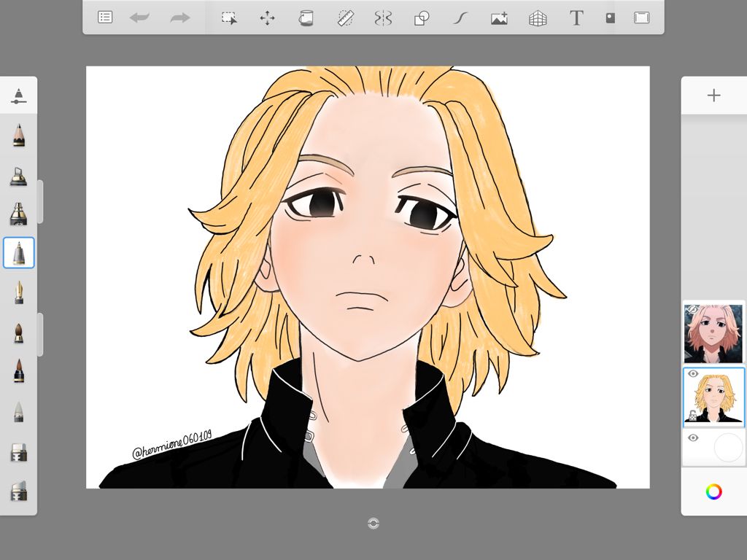Grab the lower brush palette side handle

tap(41, 334)
